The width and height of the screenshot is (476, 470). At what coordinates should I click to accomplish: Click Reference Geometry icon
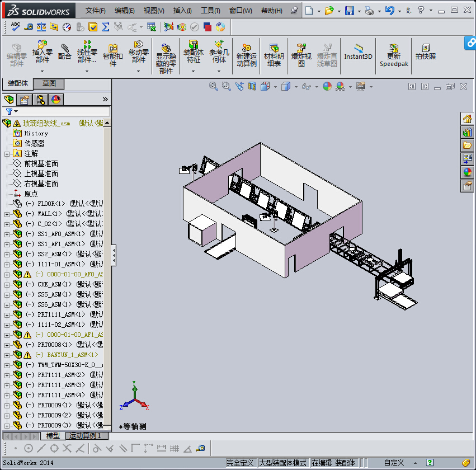[219, 51]
